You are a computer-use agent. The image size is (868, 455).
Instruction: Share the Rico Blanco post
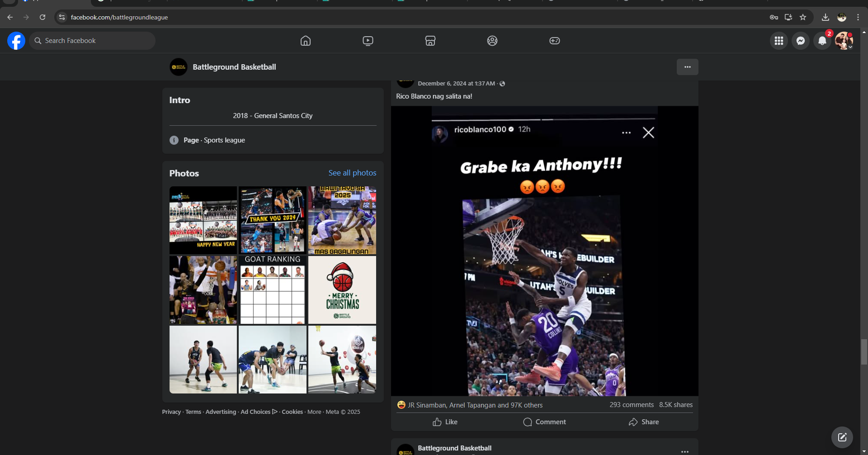(643, 422)
